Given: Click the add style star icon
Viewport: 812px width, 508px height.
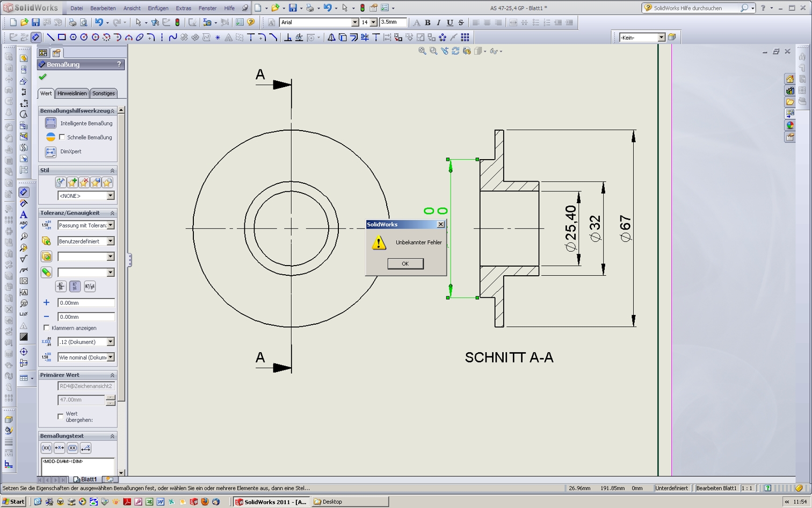Looking at the screenshot, I should 72,183.
